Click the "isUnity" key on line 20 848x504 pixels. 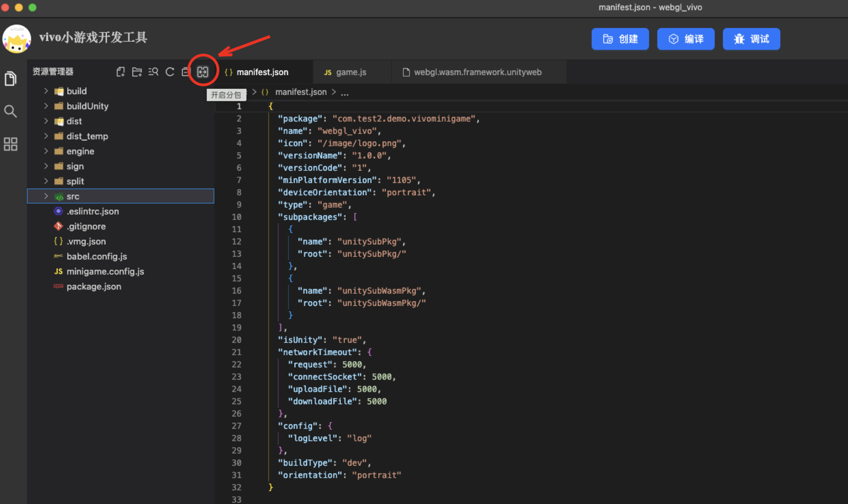(300, 340)
